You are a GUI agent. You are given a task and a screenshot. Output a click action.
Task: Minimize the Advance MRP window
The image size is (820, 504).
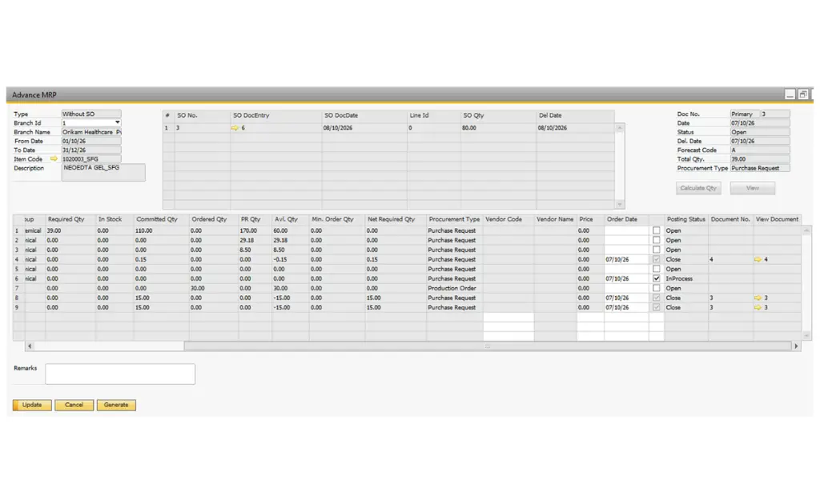(x=790, y=94)
